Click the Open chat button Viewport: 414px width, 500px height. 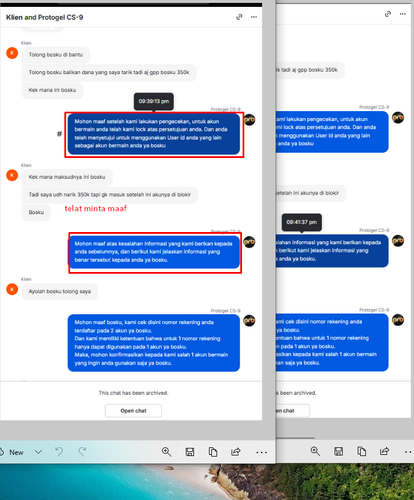tap(133, 411)
